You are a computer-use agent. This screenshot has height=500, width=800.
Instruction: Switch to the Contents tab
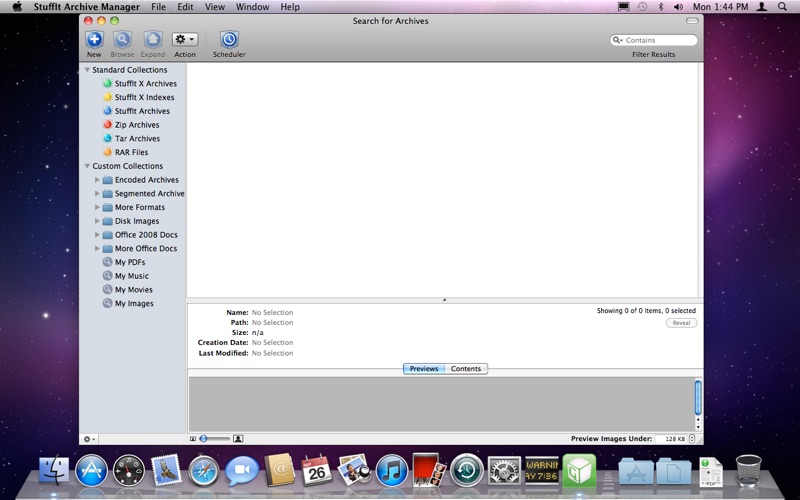coord(466,369)
